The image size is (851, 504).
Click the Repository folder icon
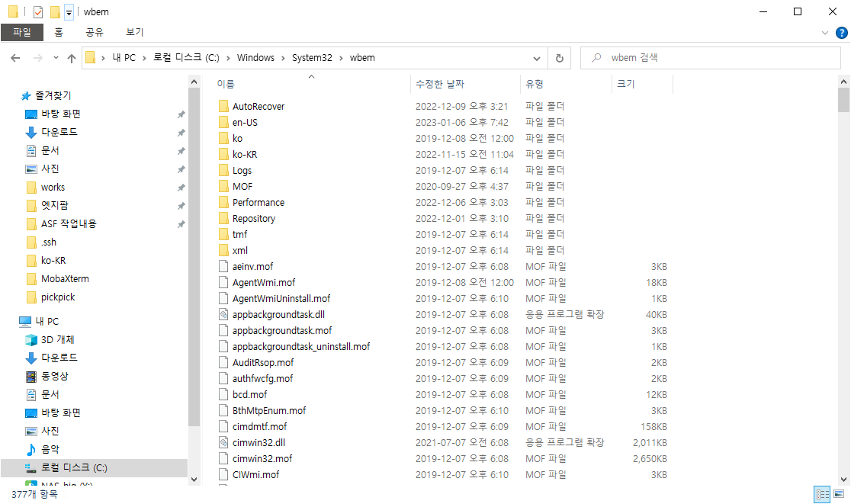223,218
